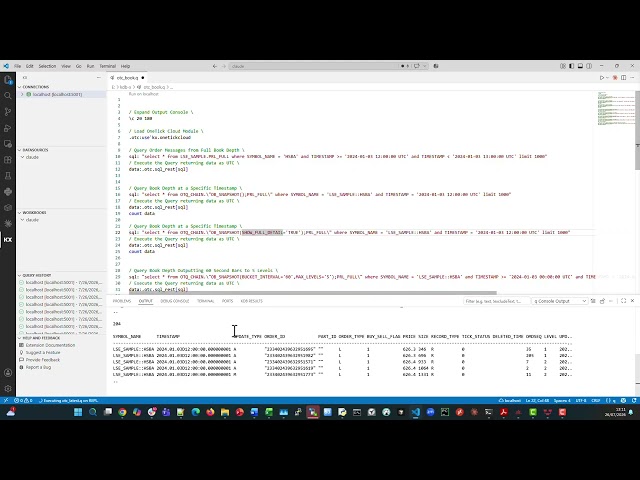Switch to the Terminal panel tab

tap(205, 301)
